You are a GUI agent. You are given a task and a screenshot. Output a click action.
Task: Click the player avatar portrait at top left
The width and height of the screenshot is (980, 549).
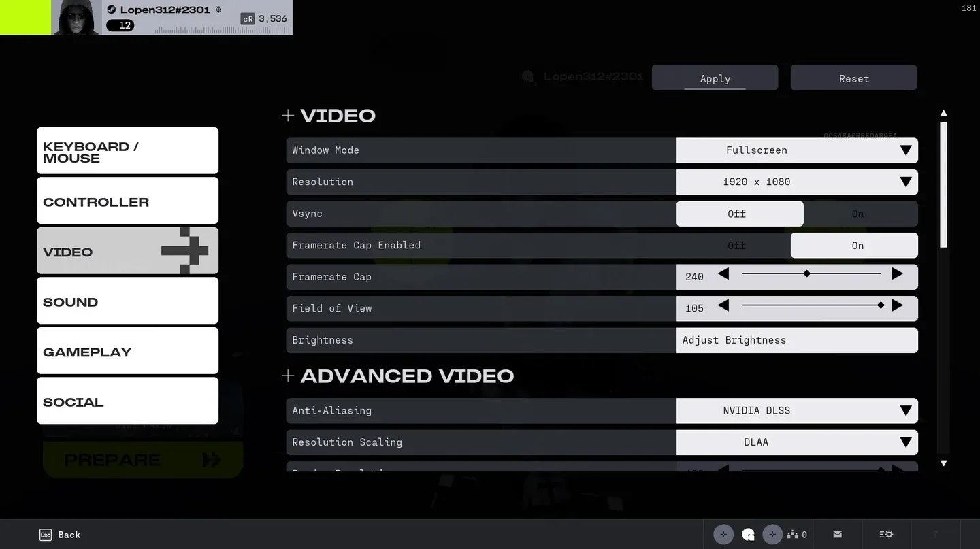tap(76, 18)
